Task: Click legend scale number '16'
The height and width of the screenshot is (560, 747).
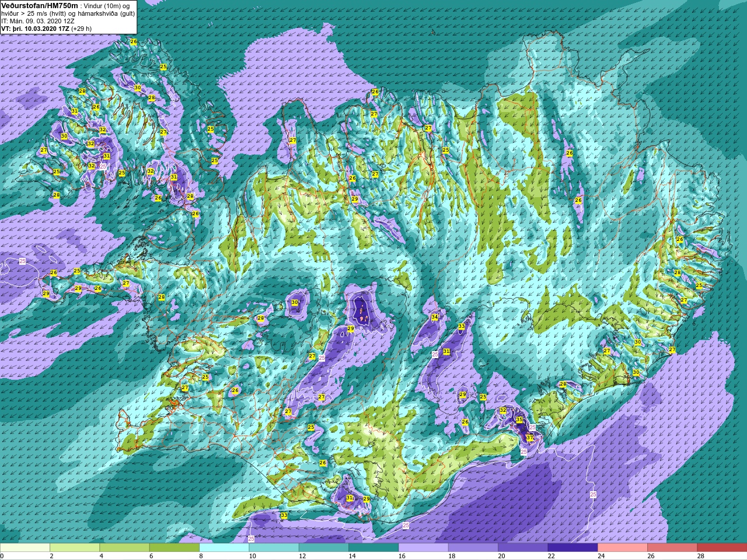Action: tap(402, 556)
